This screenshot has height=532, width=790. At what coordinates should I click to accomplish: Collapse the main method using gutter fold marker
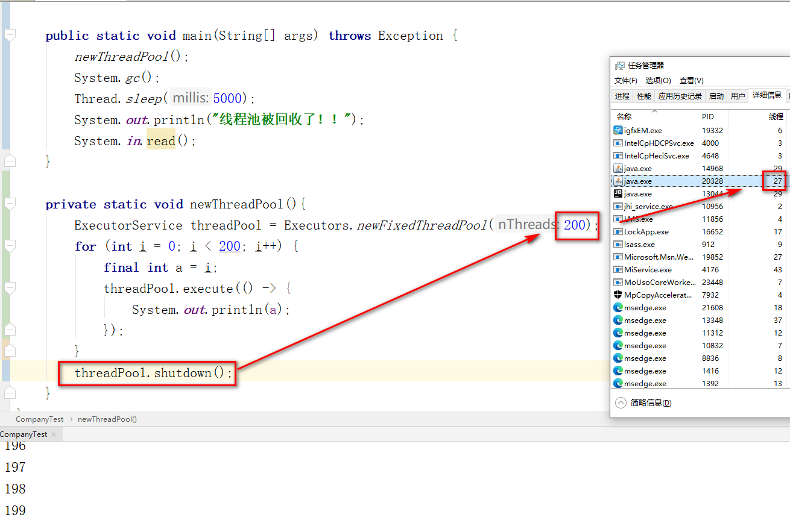(x=10, y=36)
